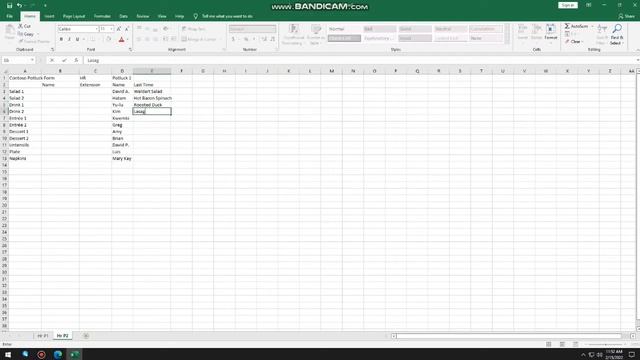640x360 pixels.
Task: Apply red font color
Action: coord(121,40)
